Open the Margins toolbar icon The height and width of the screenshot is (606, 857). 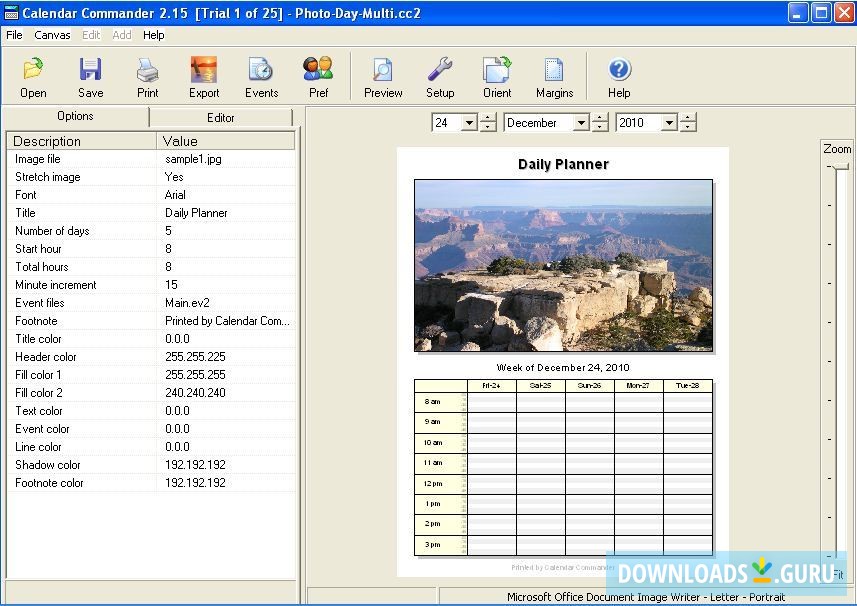[554, 70]
